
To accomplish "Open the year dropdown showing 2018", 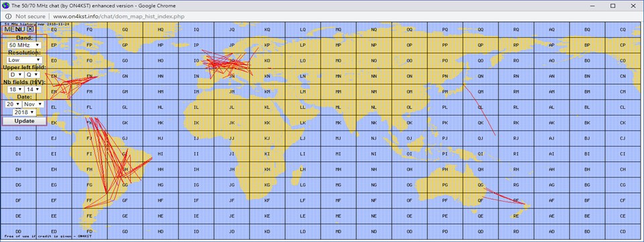I will 24,112.
